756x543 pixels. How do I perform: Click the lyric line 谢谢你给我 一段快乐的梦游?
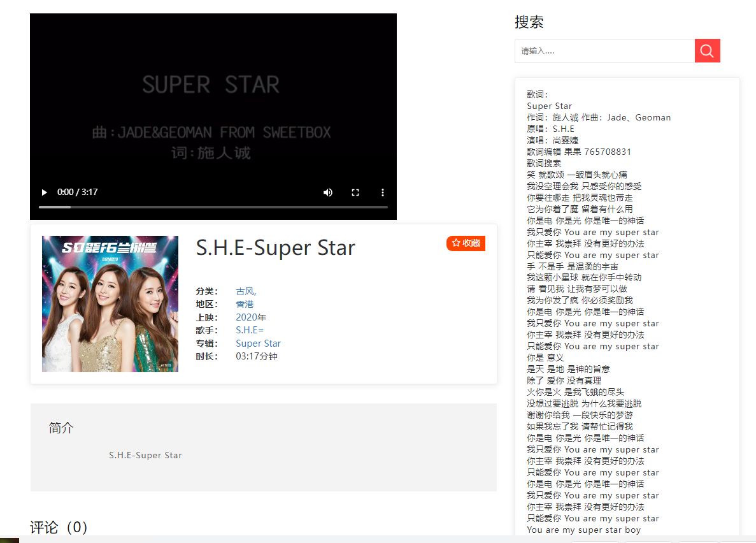coord(580,415)
